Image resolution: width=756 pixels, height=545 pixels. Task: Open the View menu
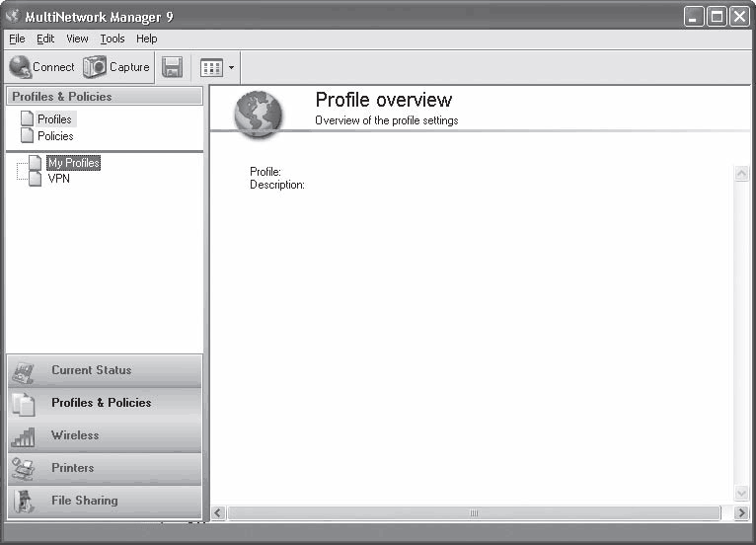[x=77, y=39]
